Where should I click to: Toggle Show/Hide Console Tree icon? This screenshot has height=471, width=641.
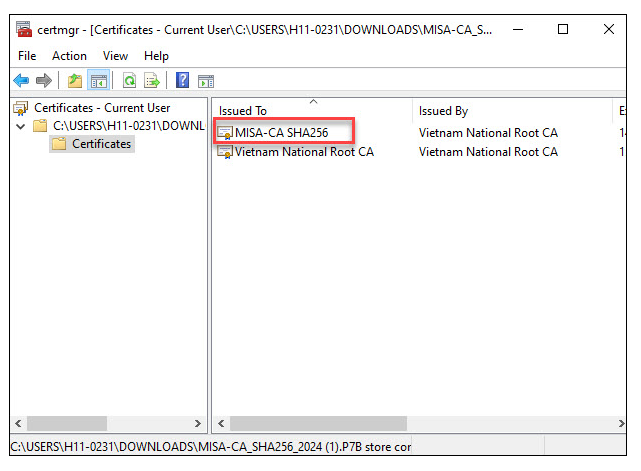click(99, 81)
